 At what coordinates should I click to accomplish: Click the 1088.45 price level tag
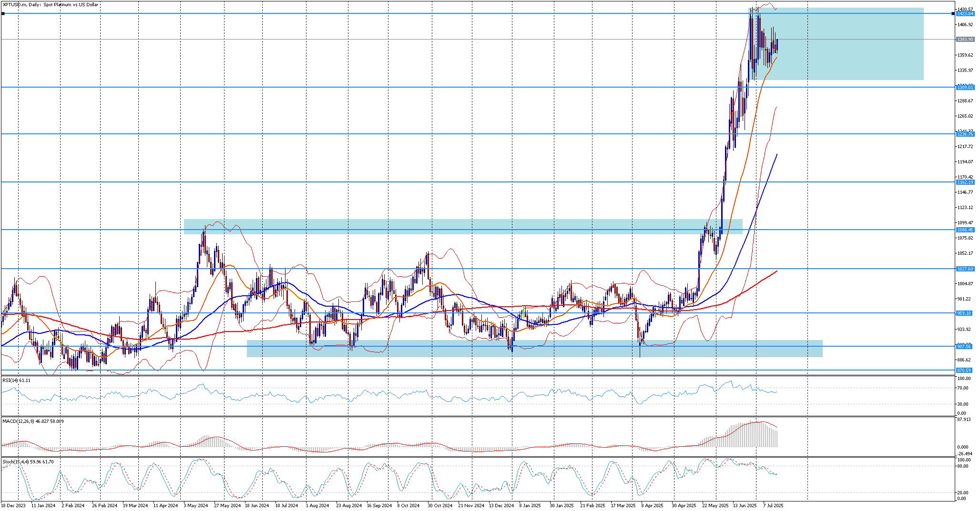(x=965, y=230)
